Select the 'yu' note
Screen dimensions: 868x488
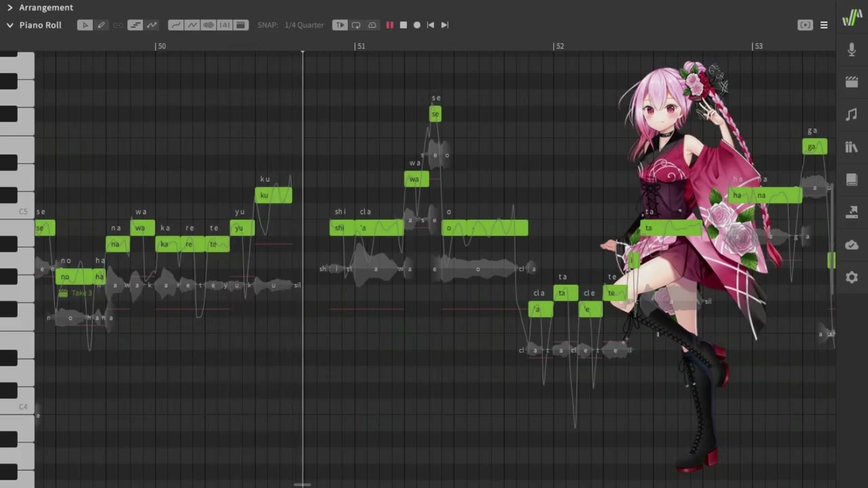coord(242,228)
